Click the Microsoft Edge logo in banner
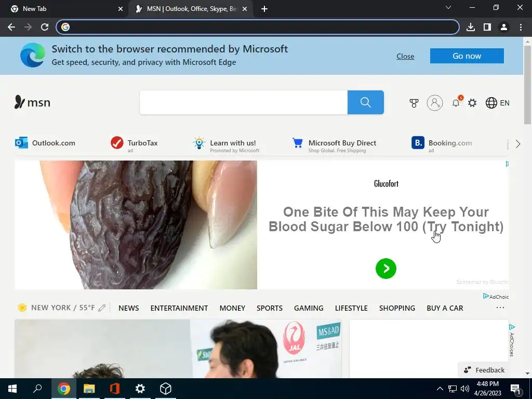This screenshot has height=399, width=532. (x=33, y=55)
